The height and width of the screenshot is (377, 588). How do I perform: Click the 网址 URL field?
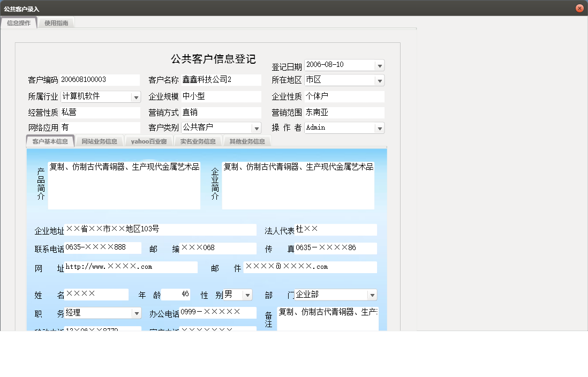pos(131,267)
